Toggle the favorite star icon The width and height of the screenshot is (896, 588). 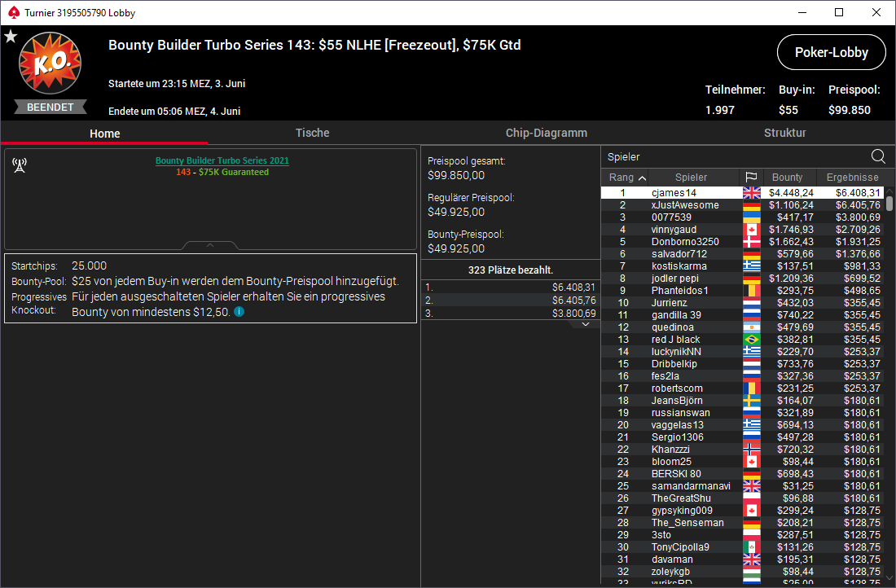(x=11, y=37)
